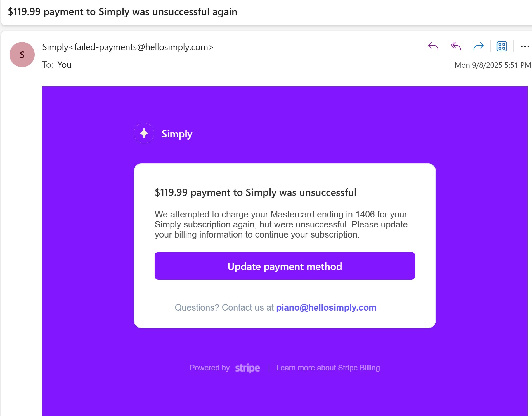Image resolution: width=532 pixels, height=416 pixels.
Task: Click the recipient name You
Action: (65, 65)
